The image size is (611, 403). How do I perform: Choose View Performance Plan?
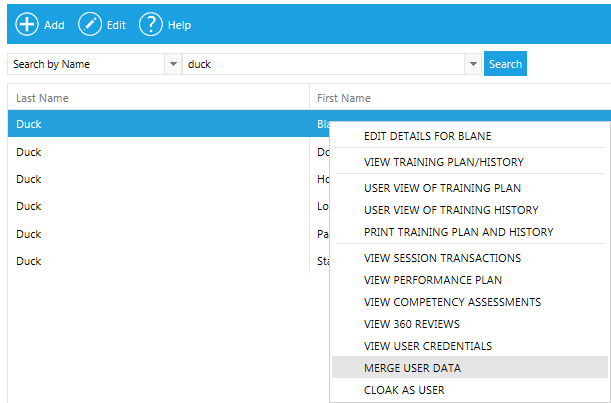click(433, 280)
